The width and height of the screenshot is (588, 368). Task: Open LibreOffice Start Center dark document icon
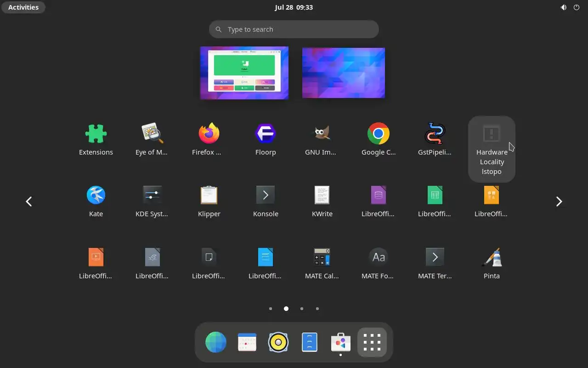click(209, 264)
